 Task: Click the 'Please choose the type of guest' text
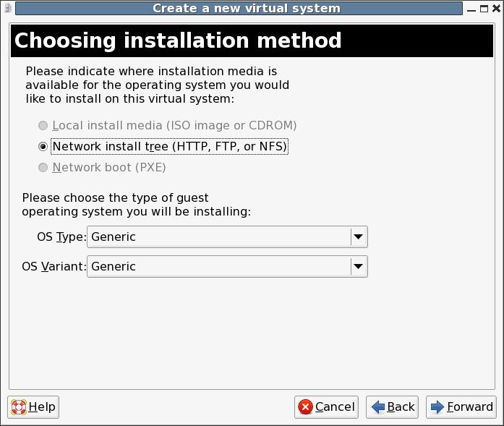tap(136, 205)
